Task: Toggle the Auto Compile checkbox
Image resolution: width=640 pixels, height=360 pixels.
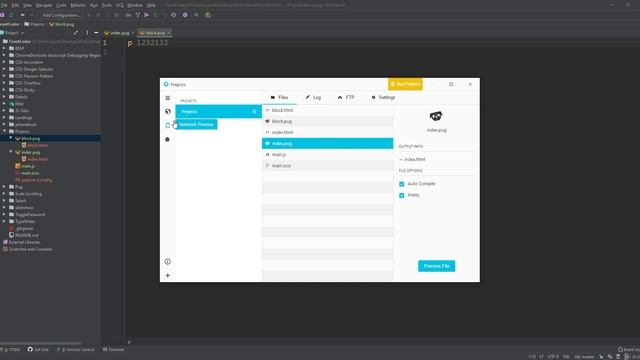Action: pos(402,184)
